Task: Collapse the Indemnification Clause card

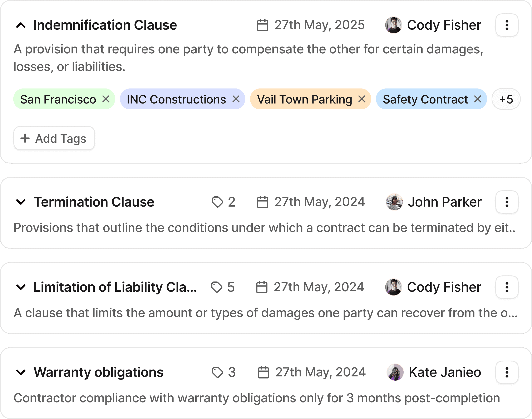Action: click(21, 25)
